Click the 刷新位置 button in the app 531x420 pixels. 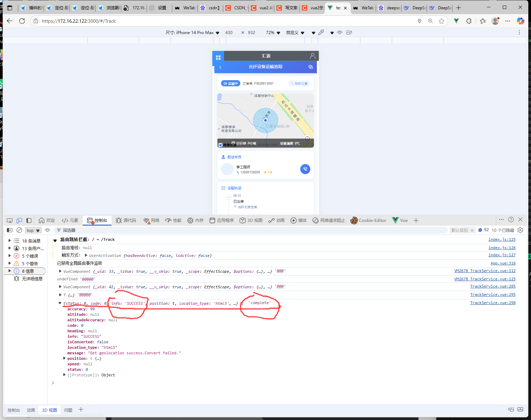click(x=299, y=83)
